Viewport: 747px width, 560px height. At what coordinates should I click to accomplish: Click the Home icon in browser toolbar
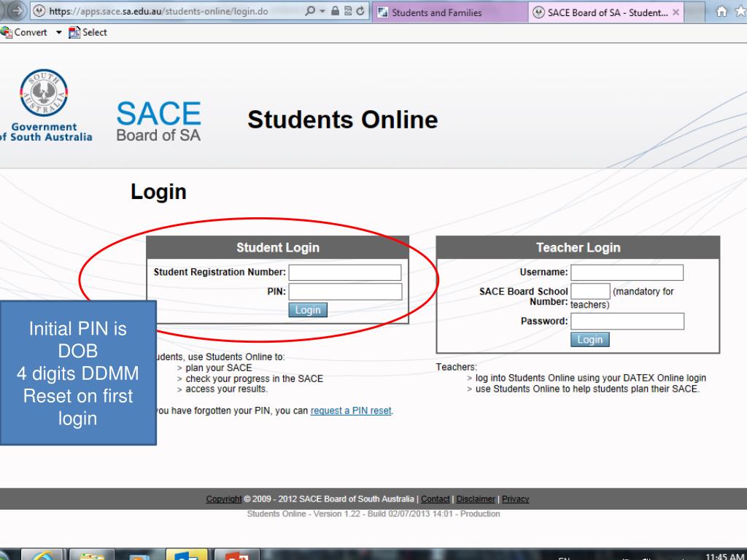point(721,12)
